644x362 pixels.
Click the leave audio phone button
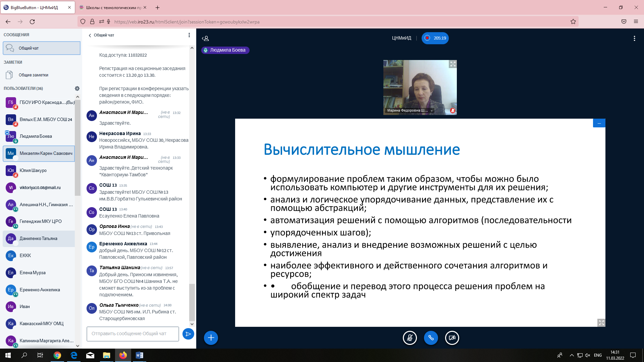click(431, 338)
